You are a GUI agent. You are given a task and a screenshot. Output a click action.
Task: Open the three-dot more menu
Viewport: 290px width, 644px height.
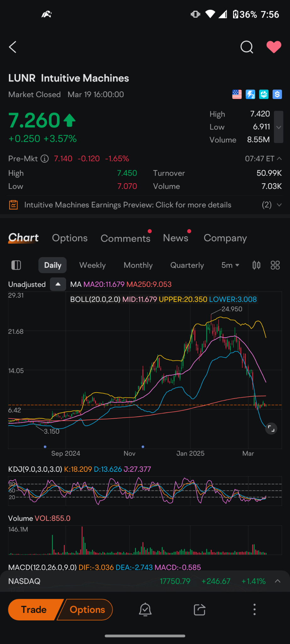(x=254, y=609)
